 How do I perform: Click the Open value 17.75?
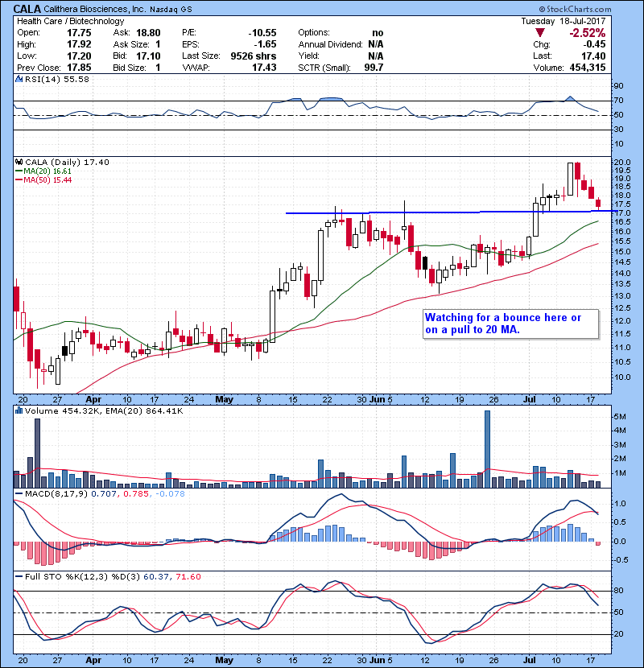[79, 33]
